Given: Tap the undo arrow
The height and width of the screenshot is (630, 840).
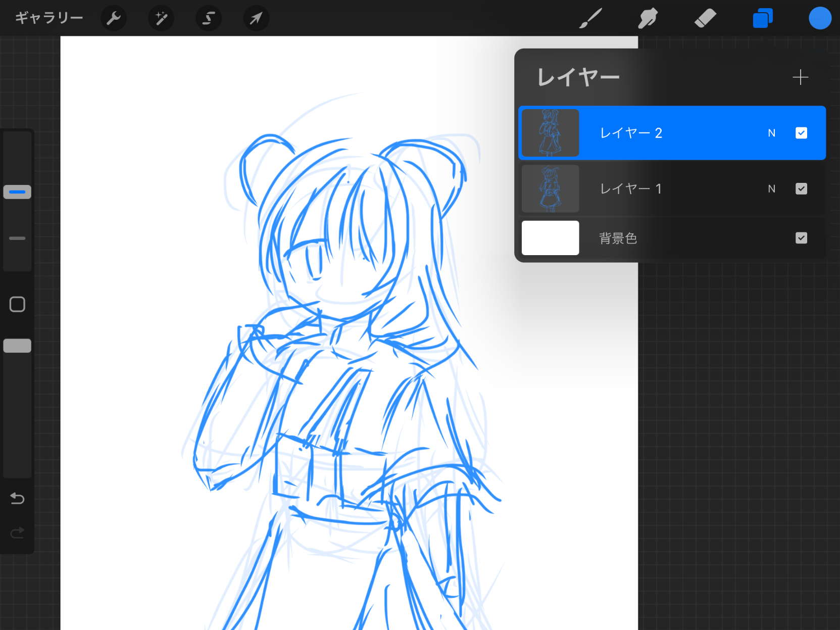Looking at the screenshot, I should (17, 499).
